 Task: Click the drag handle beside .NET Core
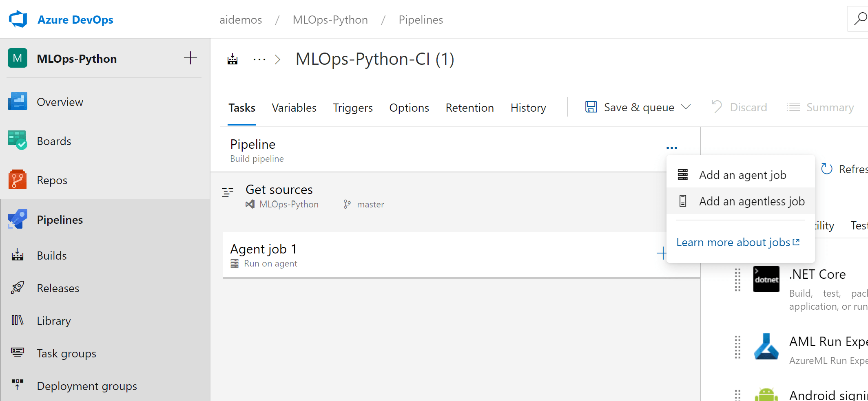pyautogui.click(x=737, y=280)
